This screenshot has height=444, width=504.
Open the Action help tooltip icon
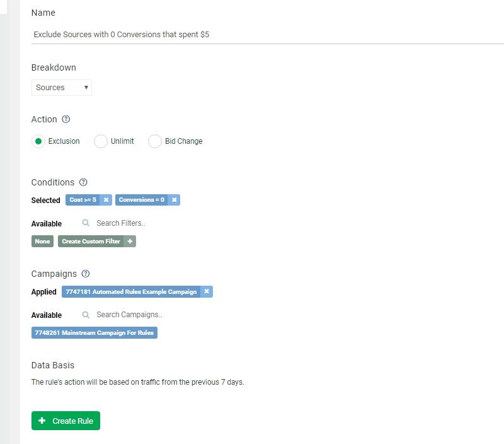[66, 119]
